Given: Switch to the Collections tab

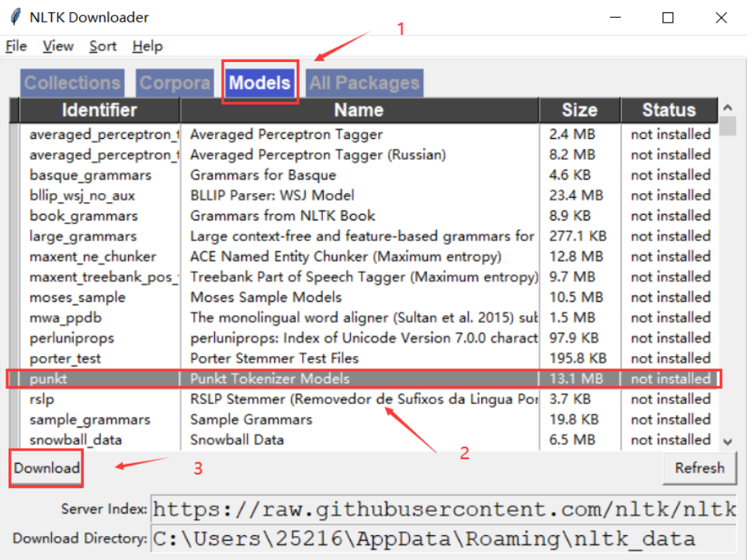Looking at the screenshot, I should point(72,83).
